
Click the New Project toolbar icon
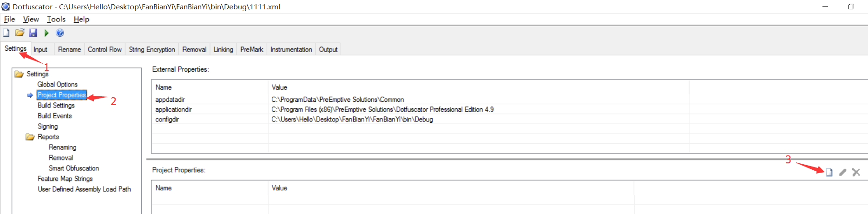(x=6, y=33)
